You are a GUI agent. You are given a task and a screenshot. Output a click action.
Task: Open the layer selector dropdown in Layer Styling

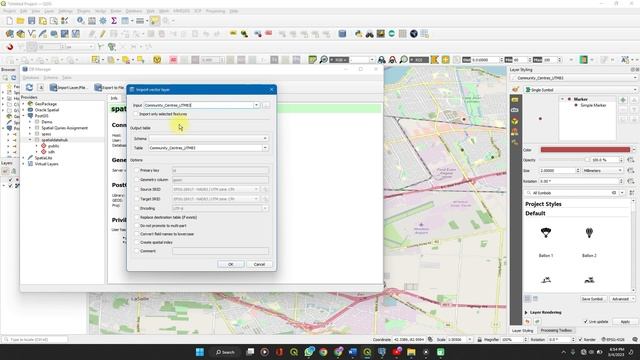point(575,78)
